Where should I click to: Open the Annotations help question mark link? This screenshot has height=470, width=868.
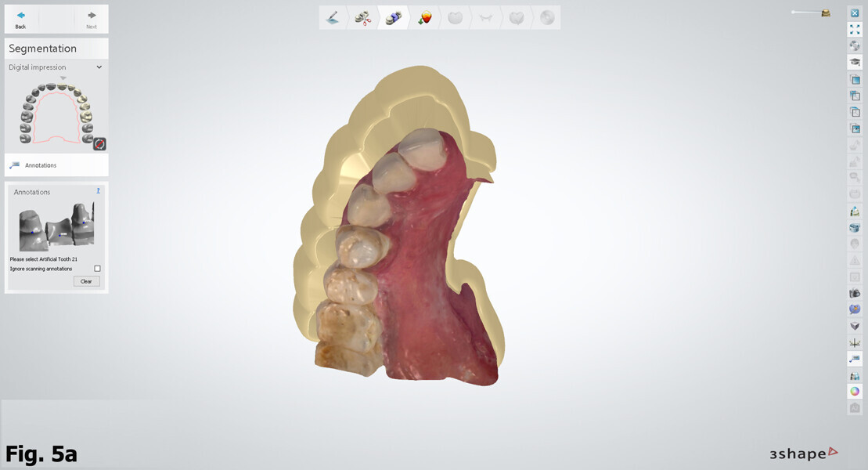98,191
